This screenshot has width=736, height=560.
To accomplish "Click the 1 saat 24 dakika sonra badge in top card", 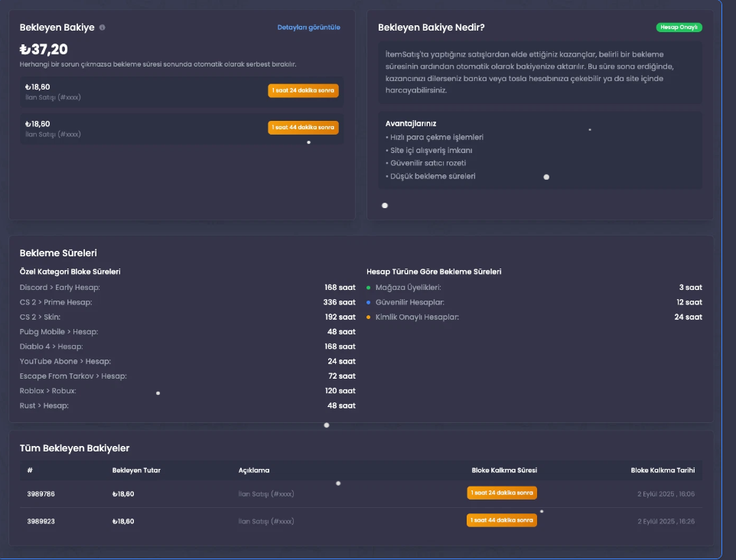I will pyautogui.click(x=303, y=90).
